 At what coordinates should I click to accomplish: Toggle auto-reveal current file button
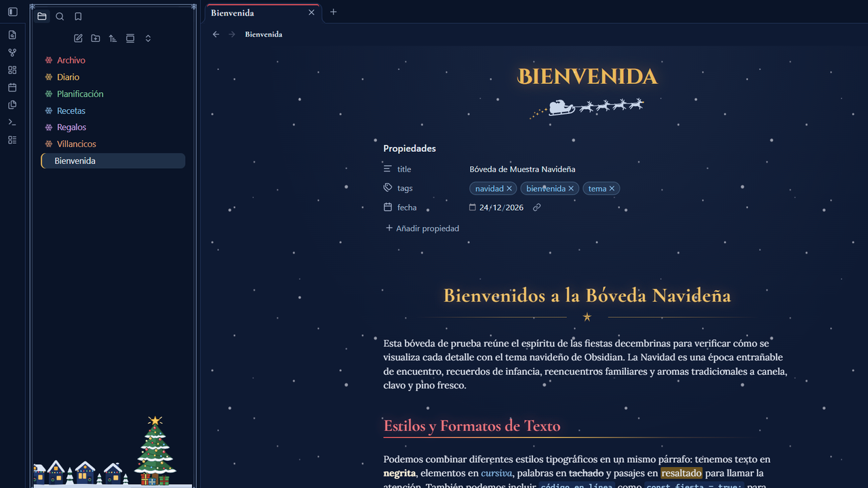pos(130,39)
